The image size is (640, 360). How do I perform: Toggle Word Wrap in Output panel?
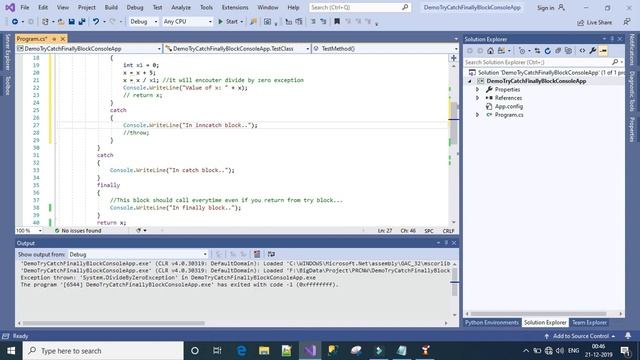tap(271, 254)
